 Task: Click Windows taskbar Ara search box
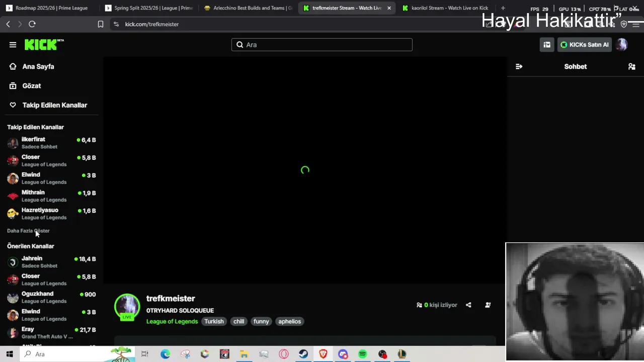click(77, 354)
